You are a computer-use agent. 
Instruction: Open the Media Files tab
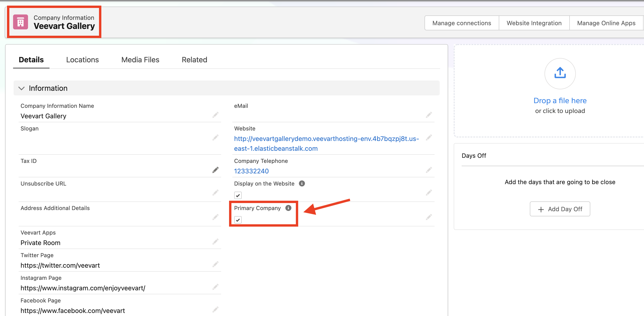click(x=140, y=60)
